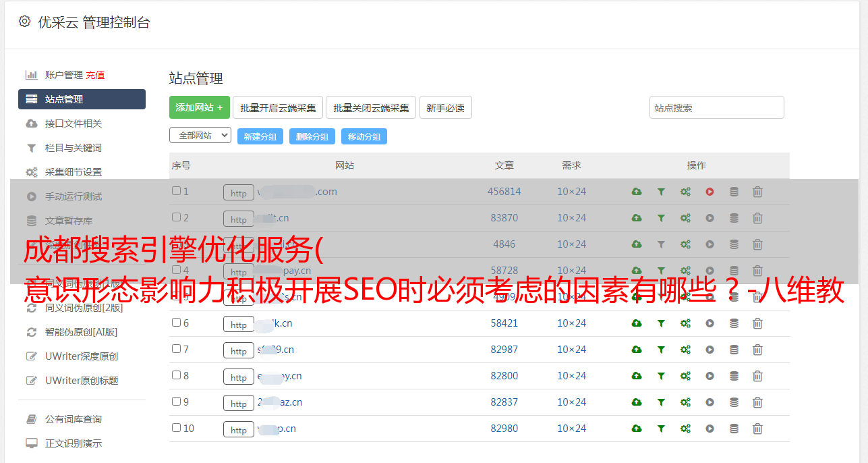The width and height of the screenshot is (868, 463).
Task: Tick the checkbox for site row 2
Action: click(176, 217)
